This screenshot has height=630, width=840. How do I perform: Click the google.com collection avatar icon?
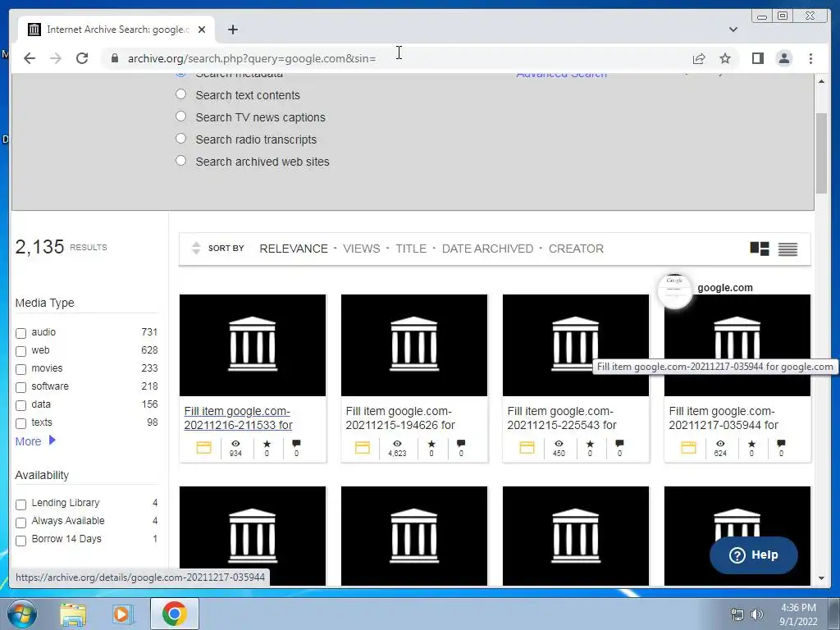point(674,291)
